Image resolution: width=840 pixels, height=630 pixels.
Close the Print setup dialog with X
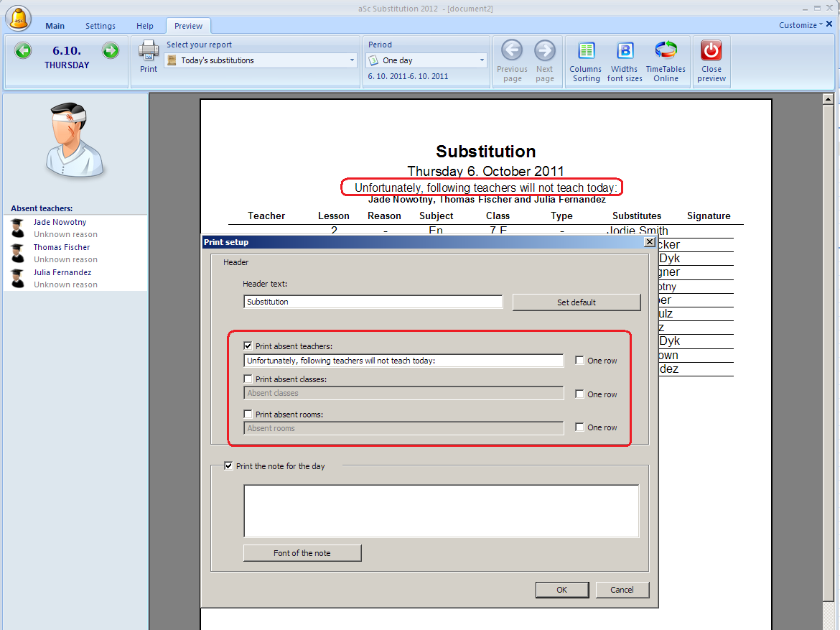tap(650, 242)
